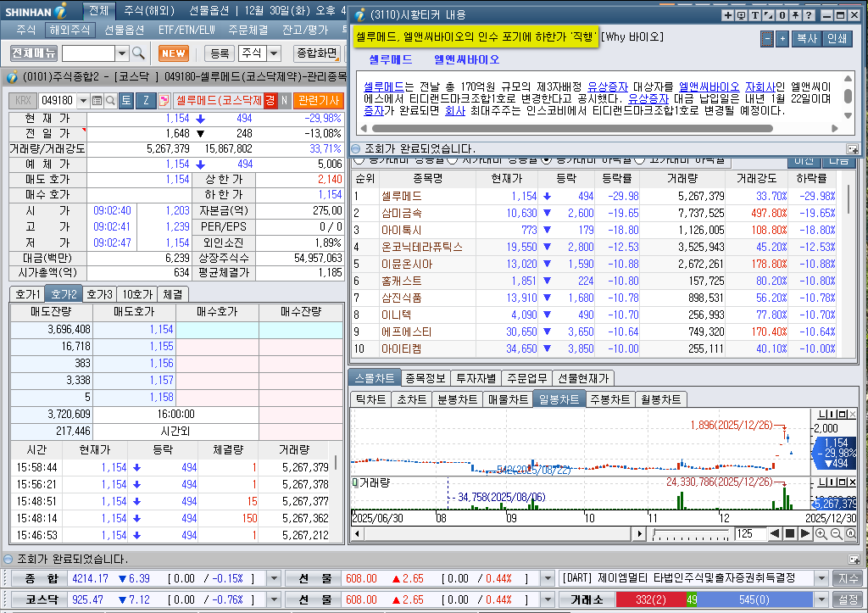The height and width of the screenshot is (613, 868).
Task: Open dropdown next to 종합 index row
Action: pyautogui.click(x=274, y=579)
